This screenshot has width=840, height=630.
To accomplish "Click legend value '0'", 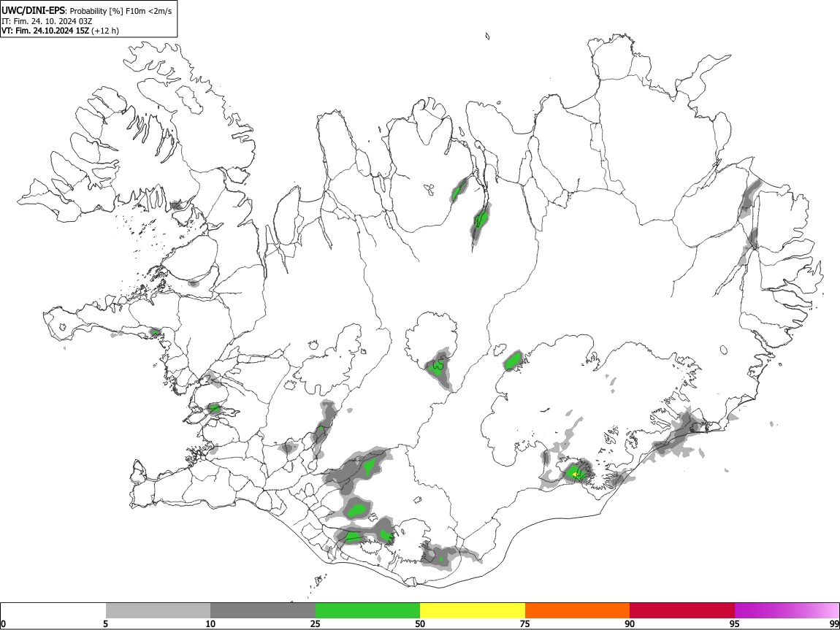I will click(3, 623).
